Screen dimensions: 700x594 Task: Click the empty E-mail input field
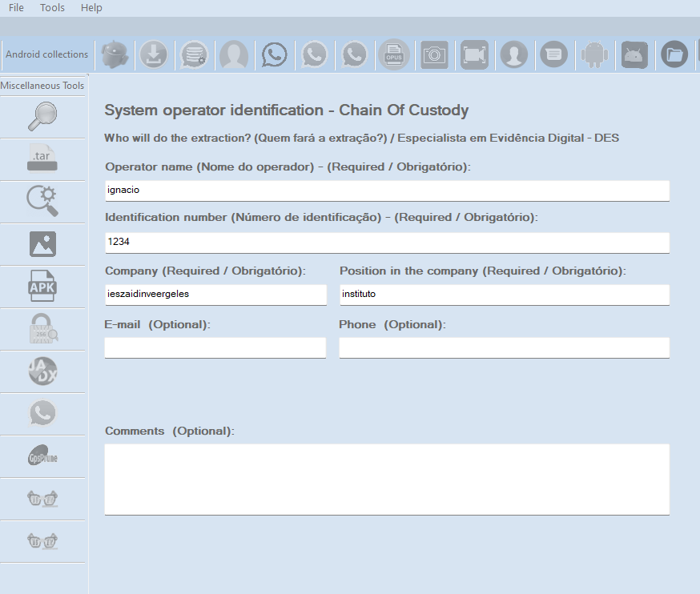click(x=215, y=347)
